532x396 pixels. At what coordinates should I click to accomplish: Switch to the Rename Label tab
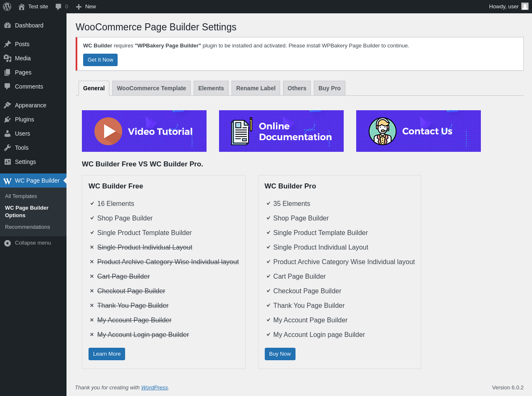click(256, 88)
